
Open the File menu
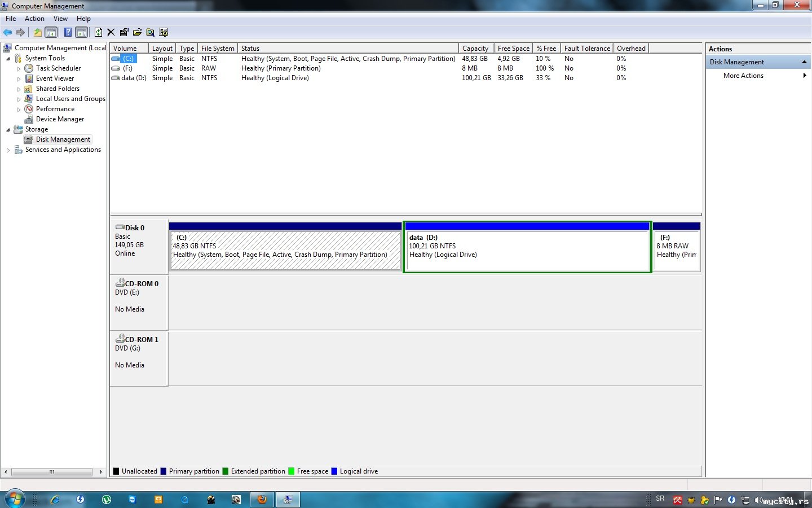pyautogui.click(x=11, y=19)
